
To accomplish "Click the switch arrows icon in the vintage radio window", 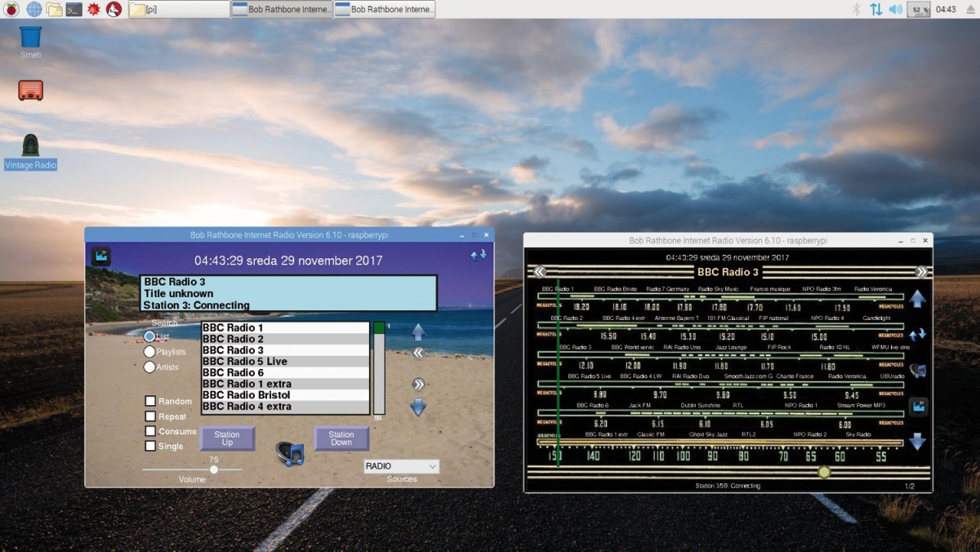I will (917, 334).
